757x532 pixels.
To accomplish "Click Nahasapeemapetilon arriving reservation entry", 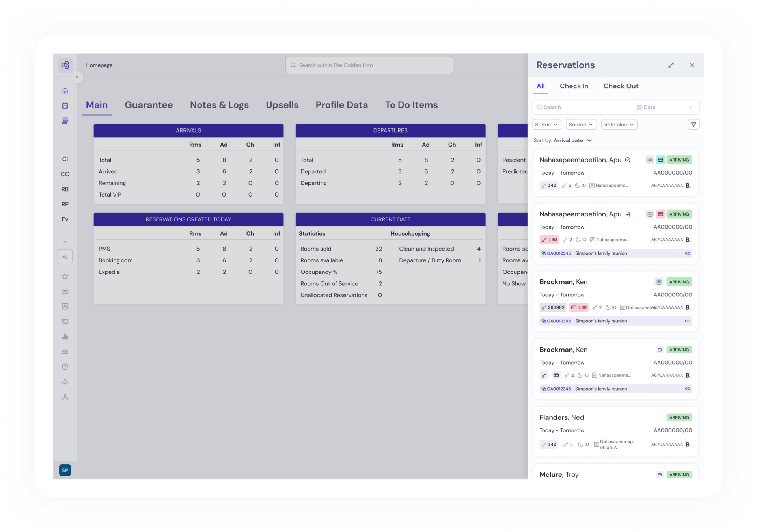I will (x=614, y=173).
